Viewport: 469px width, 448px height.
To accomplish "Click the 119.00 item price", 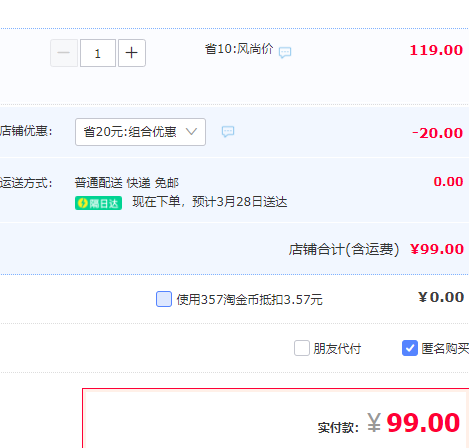I will coord(436,50).
